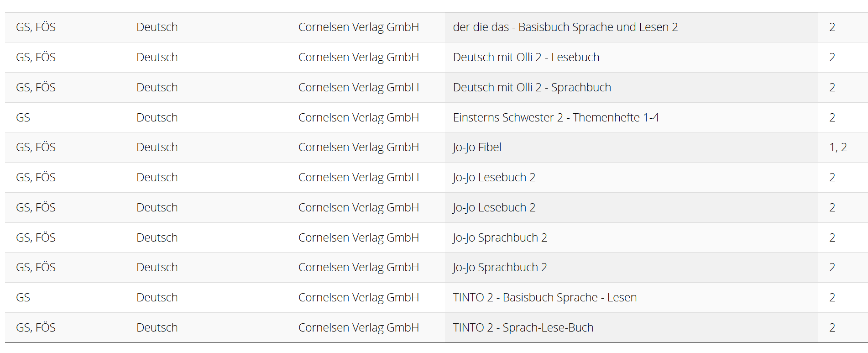This screenshot has height=353, width=868.
Task: Click 'Deutsch' subject in Jo-Jo Fibel row
Action: pyautogui.click(x=157, y=148)
